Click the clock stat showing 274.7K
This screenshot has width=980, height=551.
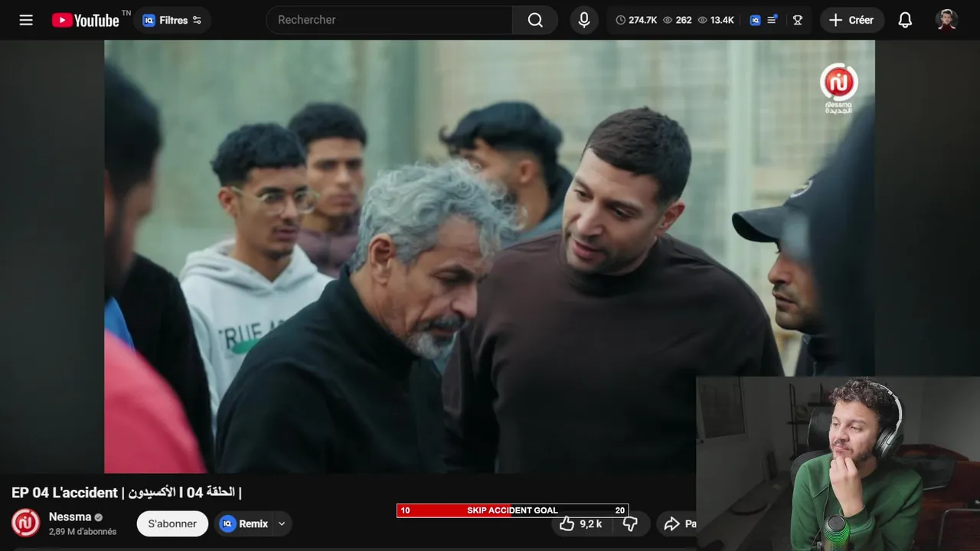[636, 20]
